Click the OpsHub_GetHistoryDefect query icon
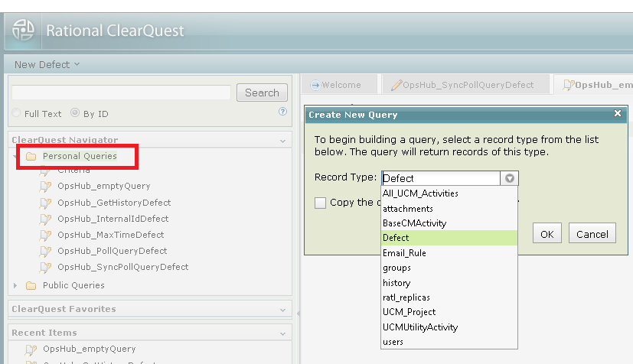The width and height of the screenshot is (633, 364). (x=44, y=203)
